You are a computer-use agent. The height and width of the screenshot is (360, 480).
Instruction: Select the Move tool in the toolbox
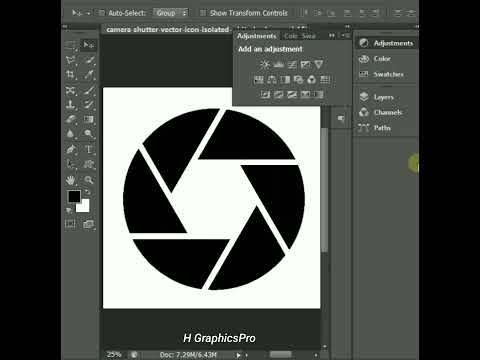89,45
